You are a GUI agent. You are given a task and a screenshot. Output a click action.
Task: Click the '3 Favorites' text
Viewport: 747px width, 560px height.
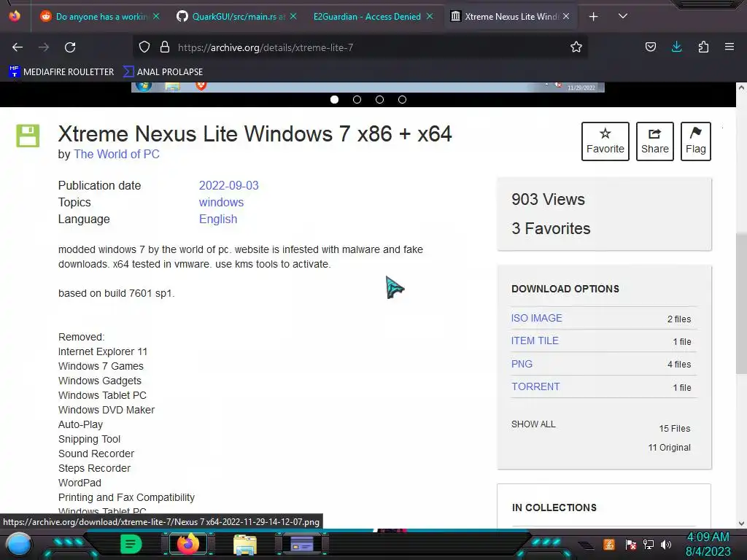click(x=551, y=228)
